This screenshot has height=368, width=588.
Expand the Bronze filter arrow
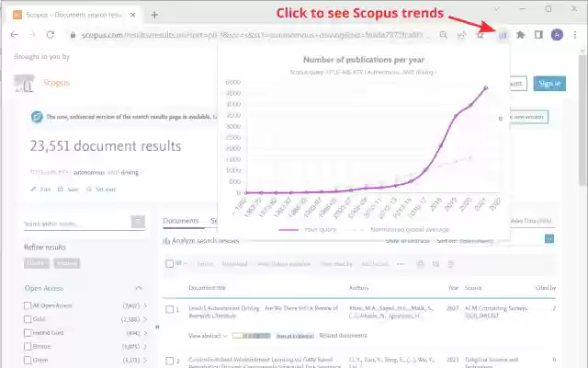[x=145, y=346]
